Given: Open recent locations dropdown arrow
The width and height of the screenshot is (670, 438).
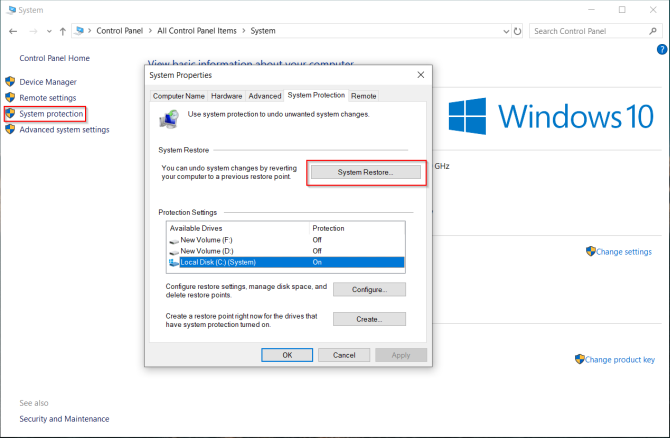Looking at the screenshot, I should point(49,31).
